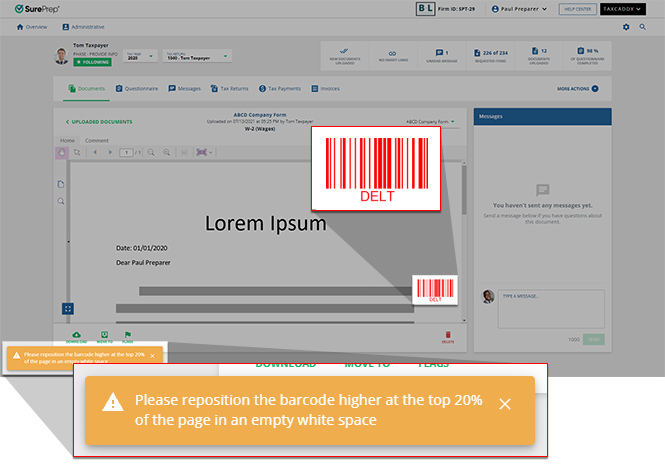Click the Move To icon
This screenshot has height=464, width=665.
click(x=104, y=337)
